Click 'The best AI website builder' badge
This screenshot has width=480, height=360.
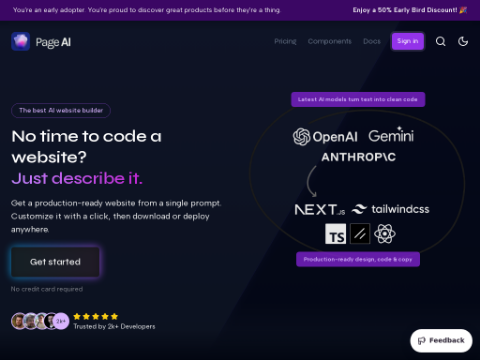tap(61, 110)
